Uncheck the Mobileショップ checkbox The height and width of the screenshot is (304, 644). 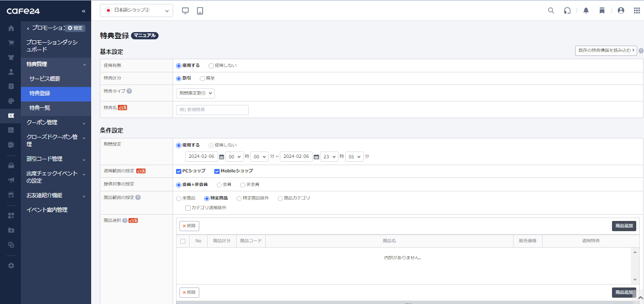[217, 171]
